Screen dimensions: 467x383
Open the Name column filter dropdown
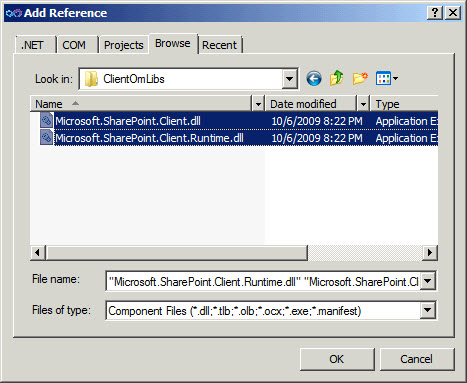[258, 104]
